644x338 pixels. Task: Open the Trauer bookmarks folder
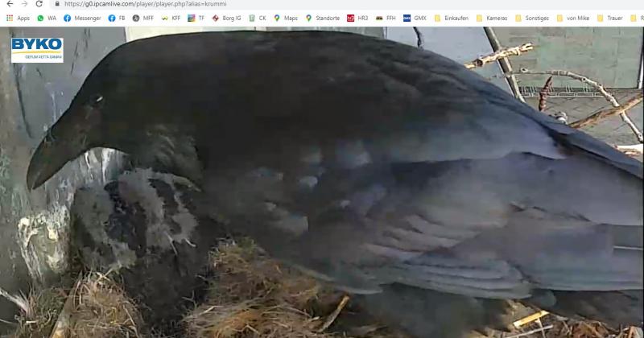click(x=610, y=18)
